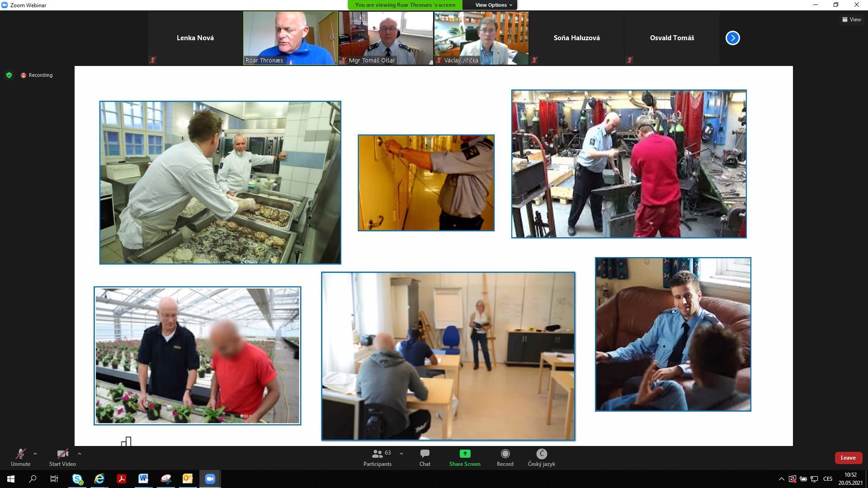Show hidden system tray icons
Image resolution: width=868 pixels, height=488 pixels.
pos(781,479)
